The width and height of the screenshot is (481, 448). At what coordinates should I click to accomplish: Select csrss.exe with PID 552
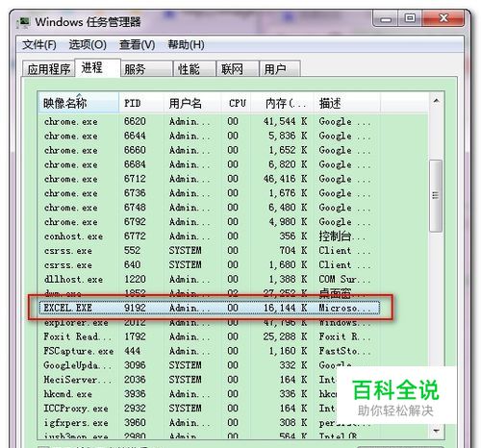tap(209, 251)
